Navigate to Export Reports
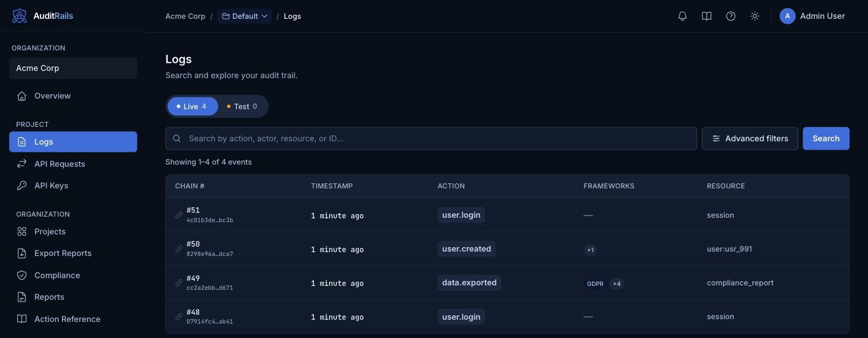The width and height of the screenshot is (868, 338). pyautogui.click(x=73, y=253)
